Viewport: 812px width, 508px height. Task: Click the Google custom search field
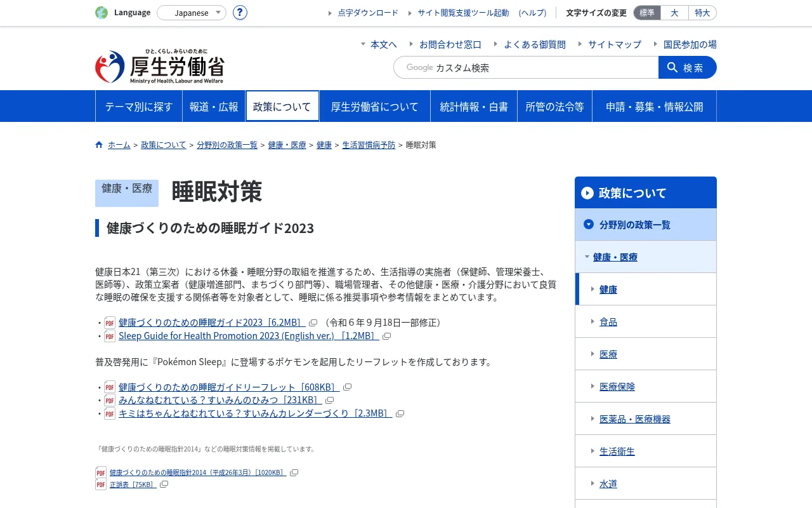[x=526, y=67]
